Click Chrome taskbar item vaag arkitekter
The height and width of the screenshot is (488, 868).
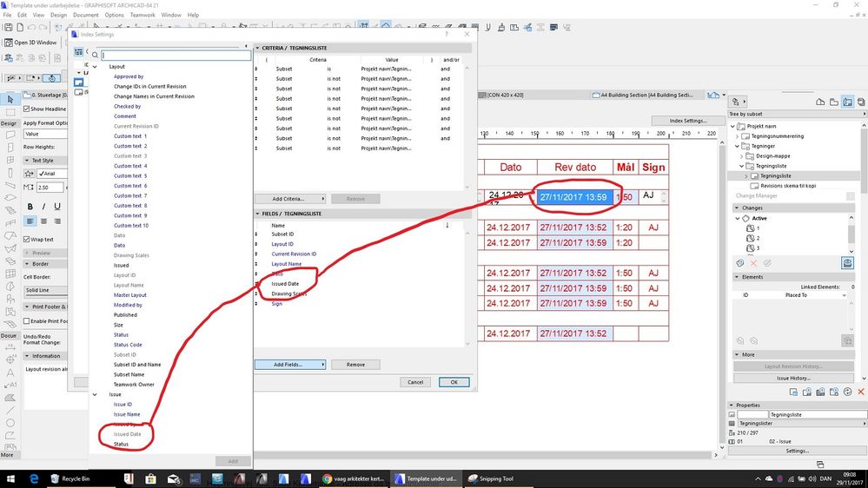(x=353, y=478)
